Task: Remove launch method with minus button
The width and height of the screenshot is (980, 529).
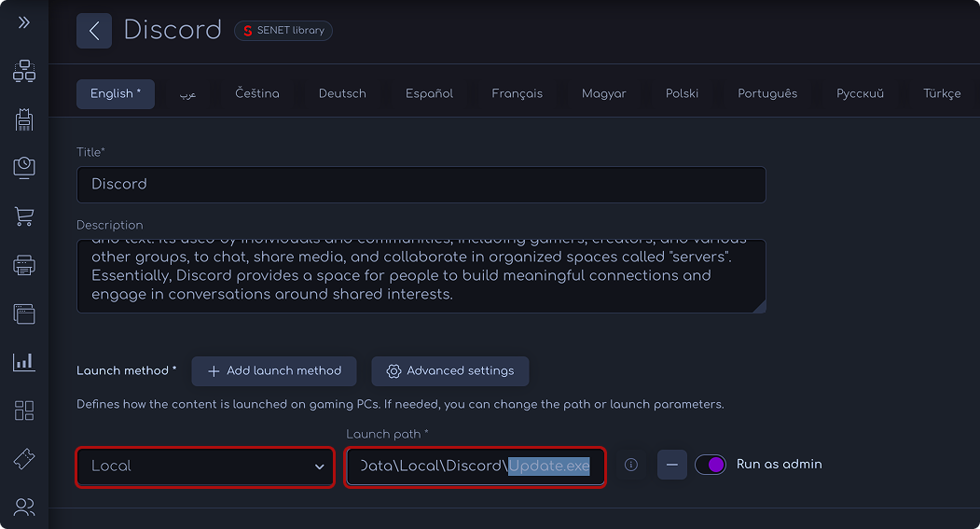Action: [x=672, y=465]
